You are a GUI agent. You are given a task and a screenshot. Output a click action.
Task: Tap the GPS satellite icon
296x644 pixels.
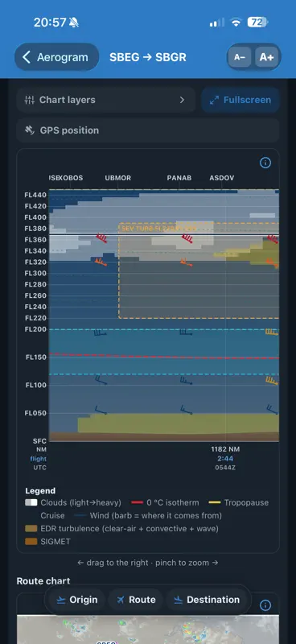tap(29, 130)
